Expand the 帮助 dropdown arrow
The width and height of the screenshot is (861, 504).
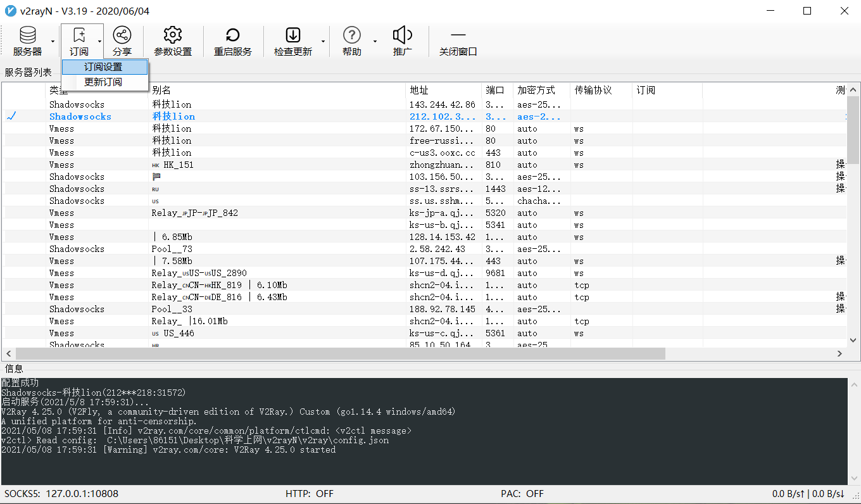click(x=374, y=41)
